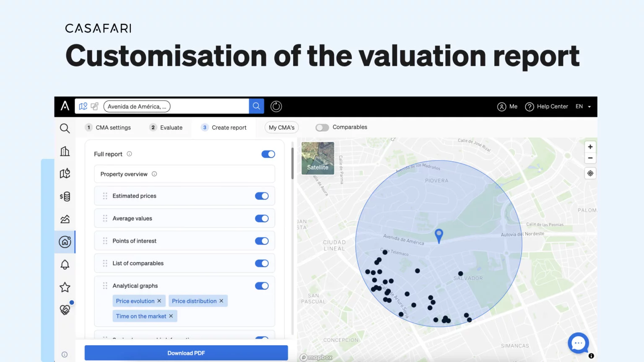Image resolution: width=644 pixels, height=362 pixels.
Task: Disable the Estimated prices section toggle
Action: point(262,196)
